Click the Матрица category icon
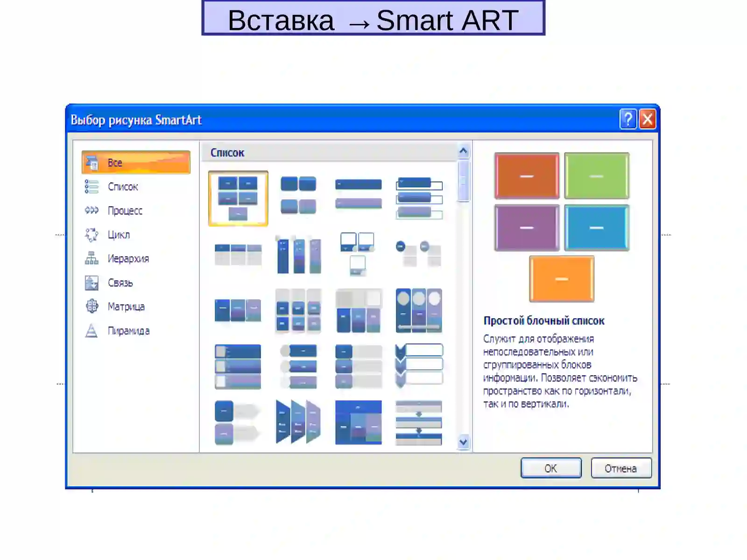 click(x=92, y=306)
